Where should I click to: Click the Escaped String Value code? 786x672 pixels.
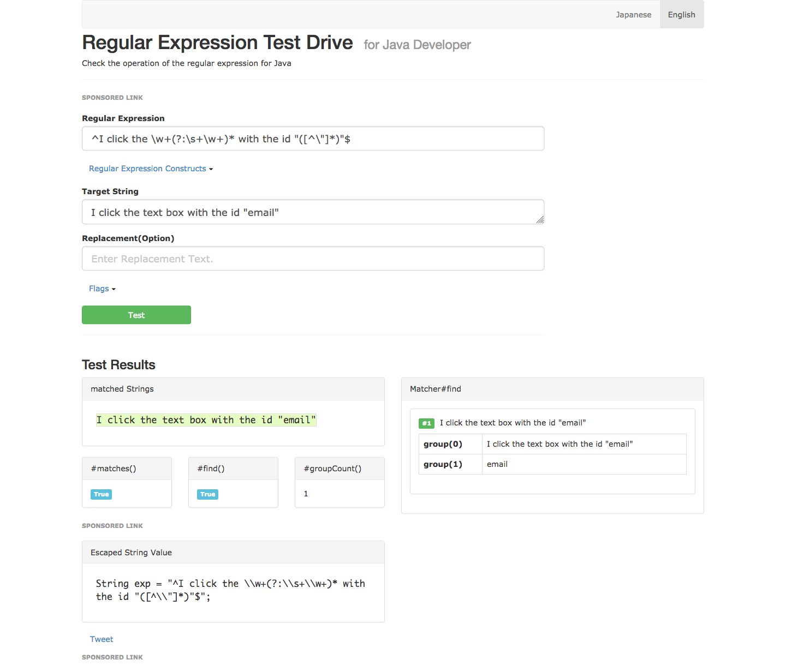tap(230, 590)
